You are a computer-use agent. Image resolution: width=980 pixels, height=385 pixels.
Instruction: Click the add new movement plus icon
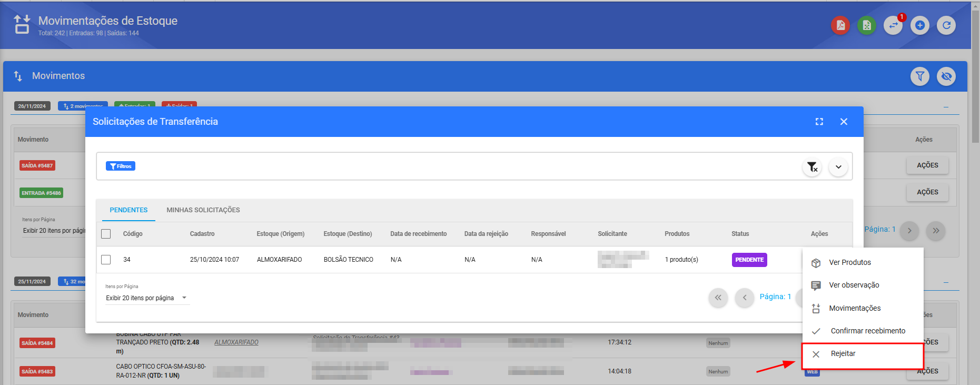(919, 25)
